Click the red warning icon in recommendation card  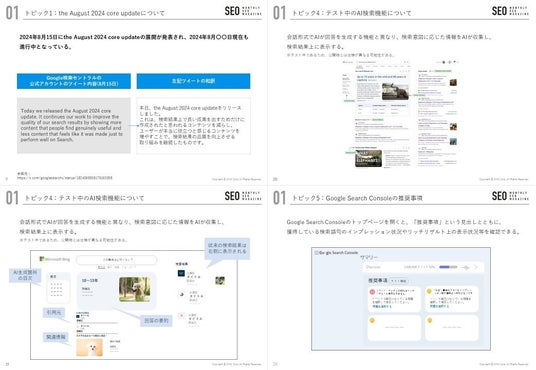click(372, 292)
